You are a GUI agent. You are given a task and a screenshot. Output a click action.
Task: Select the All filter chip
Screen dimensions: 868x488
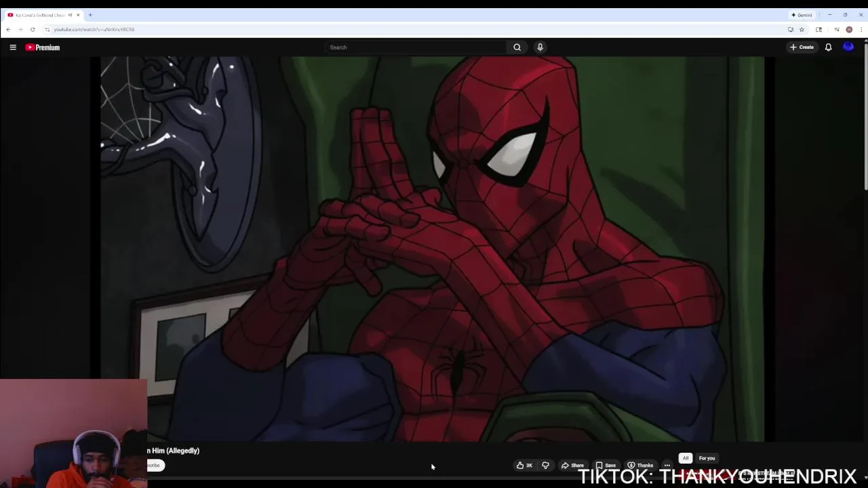(686, 458)
